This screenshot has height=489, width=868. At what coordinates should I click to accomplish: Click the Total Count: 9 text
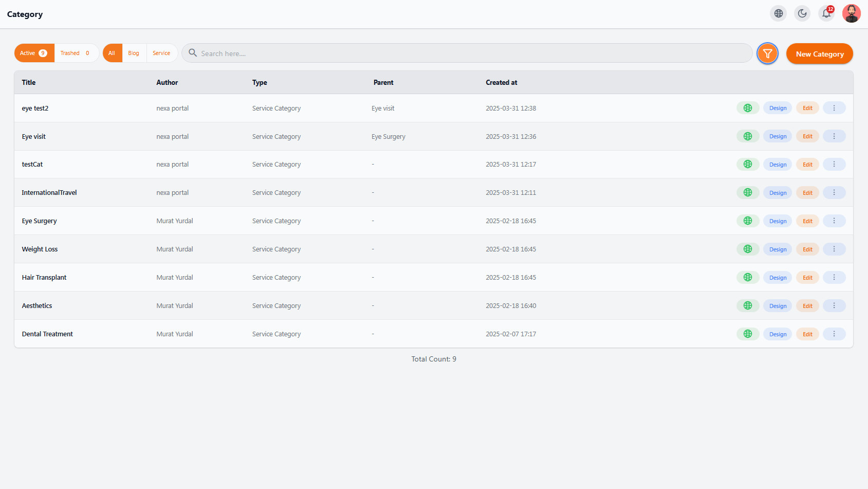434,359
